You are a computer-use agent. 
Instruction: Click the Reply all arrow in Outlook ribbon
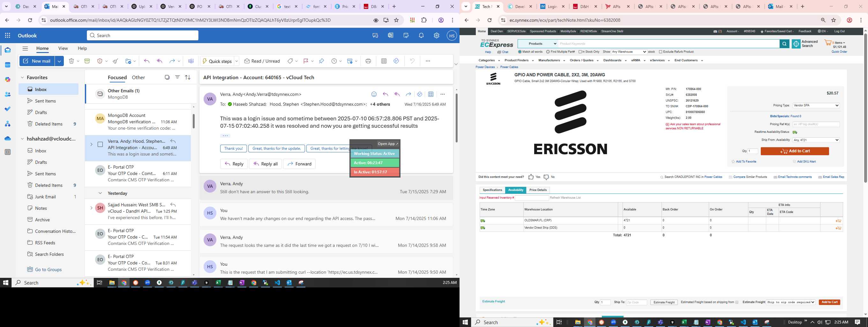pyautogui.click(x=160, y=61)
